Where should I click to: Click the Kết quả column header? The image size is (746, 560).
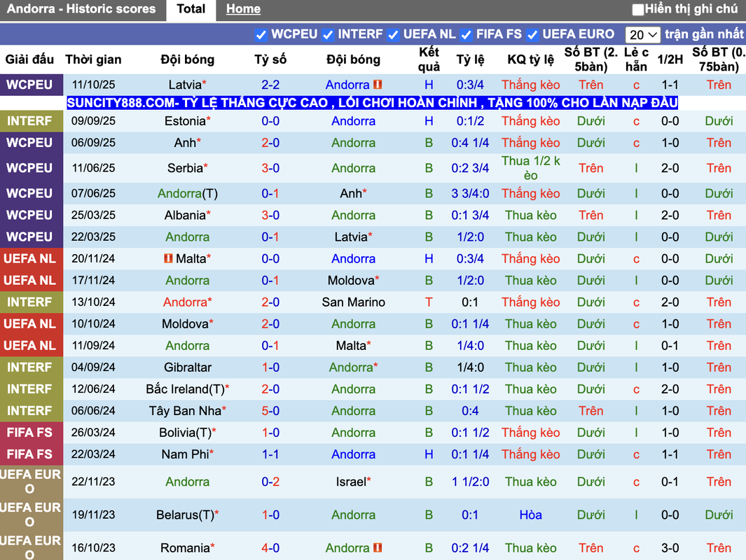click(429, 59)
